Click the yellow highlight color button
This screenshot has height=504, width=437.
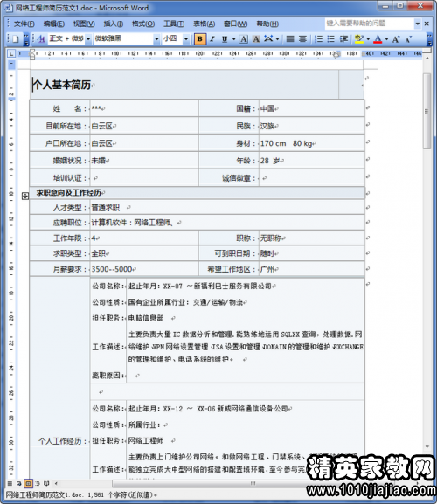pos(359,39)
